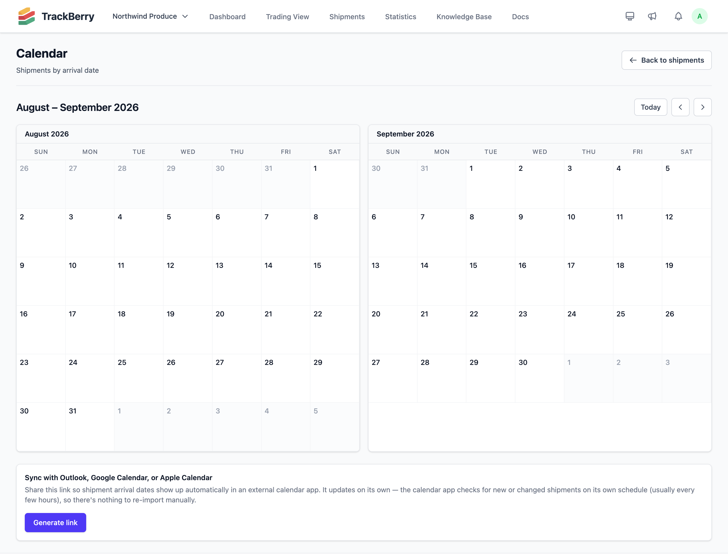Click Back to shipments button
Image resolution: width=728 pixels, height=560 pixels.
(666, 60)
